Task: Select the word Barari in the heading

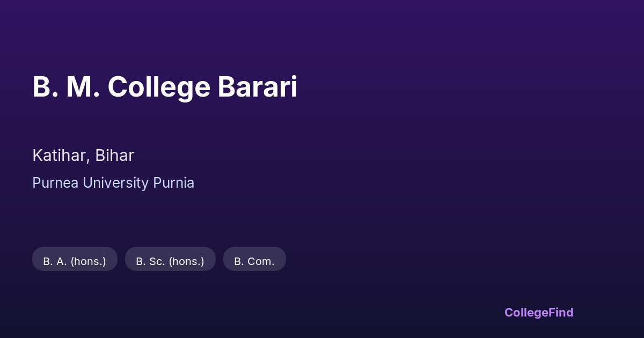Action: point(257,87)
